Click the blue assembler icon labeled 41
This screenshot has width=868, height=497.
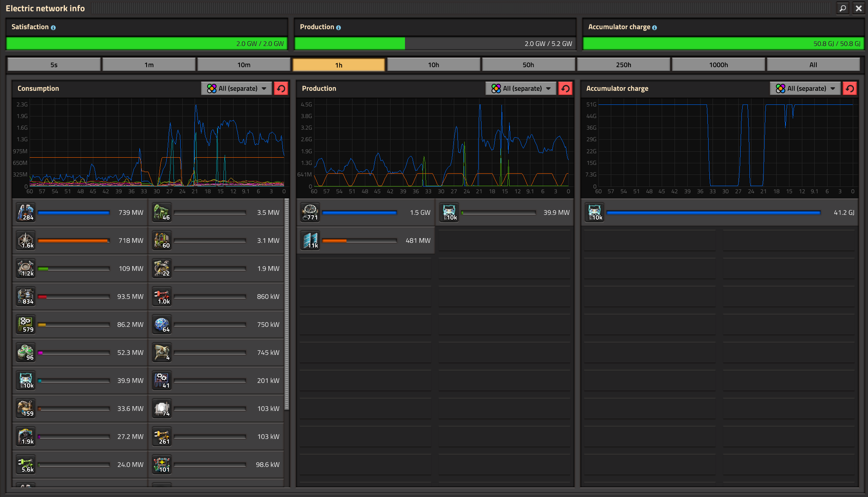[x=162, y=381]
